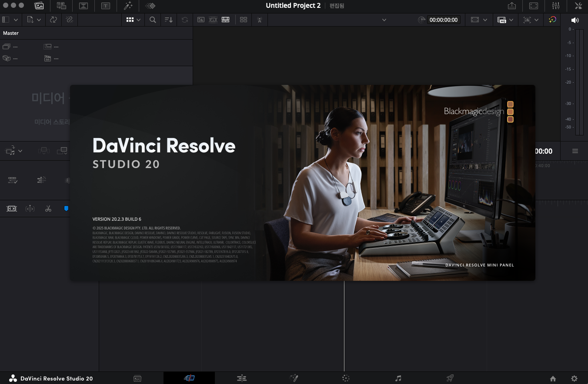This screenshot has height=384, width=588.
Task: Switch to the Fairlight audio page
Action: [x=398, y=378]
